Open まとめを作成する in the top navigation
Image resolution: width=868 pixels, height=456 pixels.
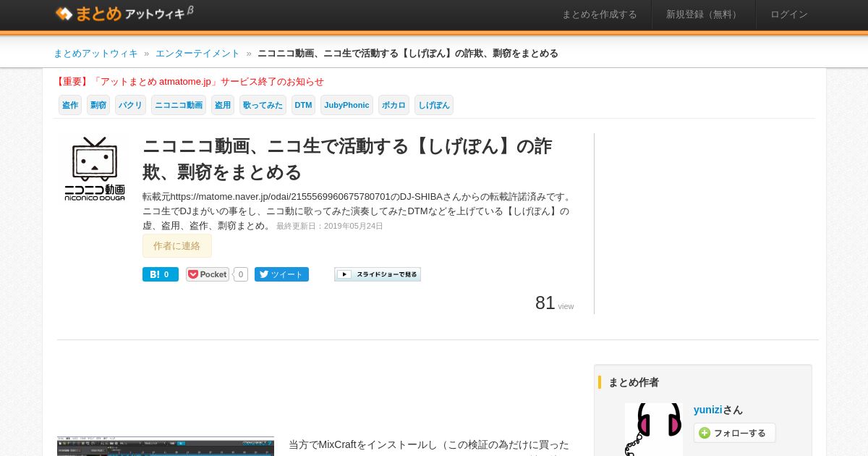tap(600, 14)
